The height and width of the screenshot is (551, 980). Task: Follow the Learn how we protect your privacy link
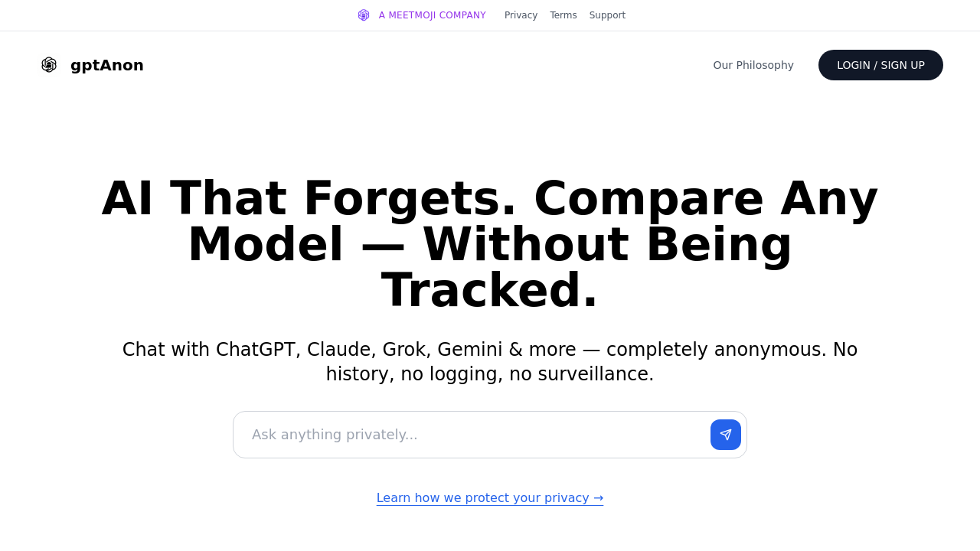(490, 497)
